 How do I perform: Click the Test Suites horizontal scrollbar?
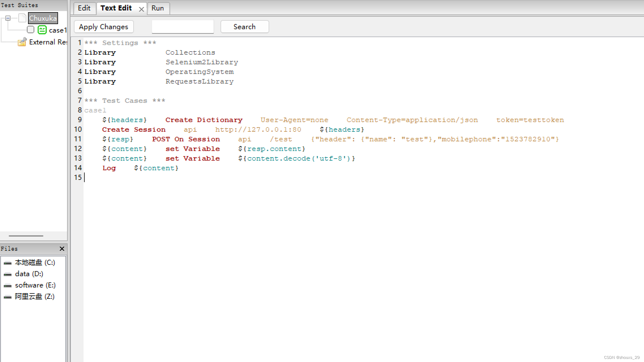tap(26, 236)
